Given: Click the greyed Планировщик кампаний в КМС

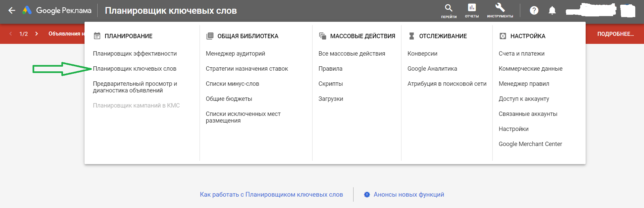Looking at the screenshot, I should click(x=136, y=106).
